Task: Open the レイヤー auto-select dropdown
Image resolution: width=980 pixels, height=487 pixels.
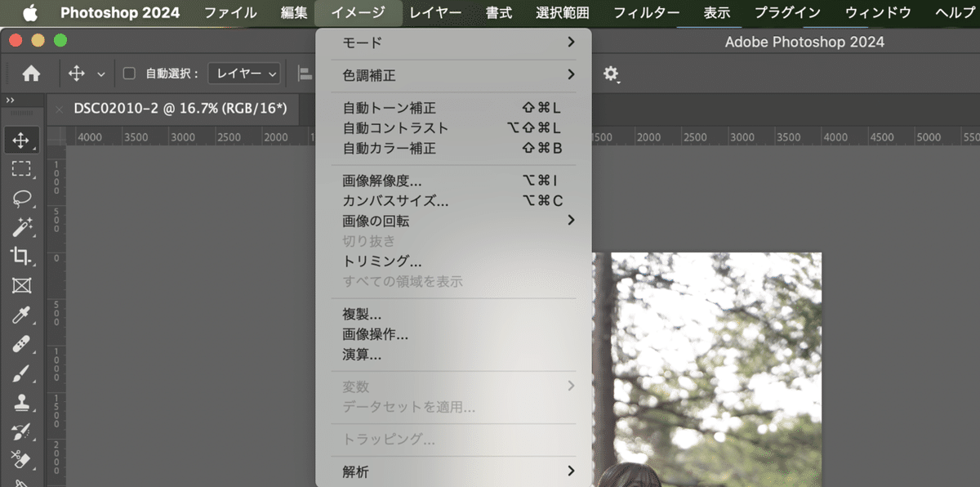Action: pyautogui.click(x=244, y=74)
